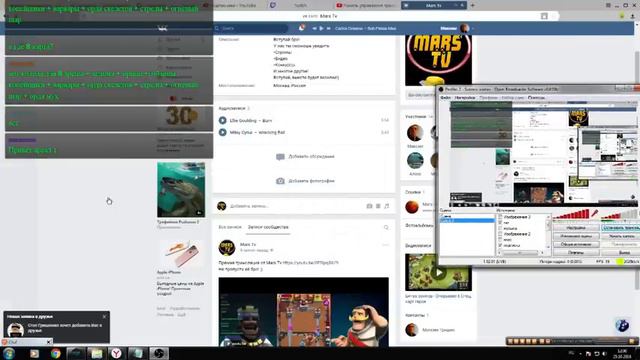Screen dimensions: 640x360
Task: Click Остановить трансляцию in OBS
Action: click(x=621, y=228)
